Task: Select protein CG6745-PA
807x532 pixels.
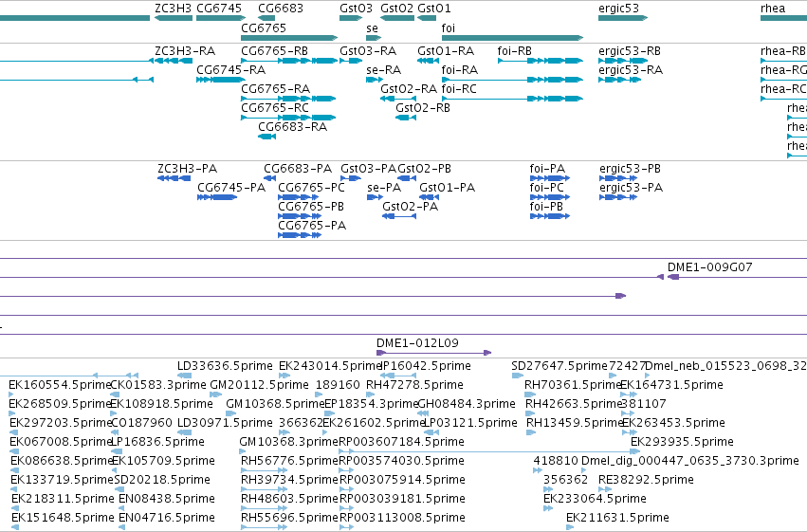Action: 217,197
